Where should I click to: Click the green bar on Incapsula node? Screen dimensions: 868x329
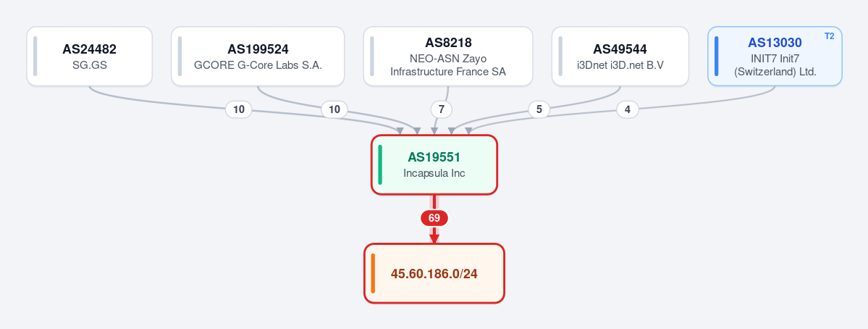(380, 165)
